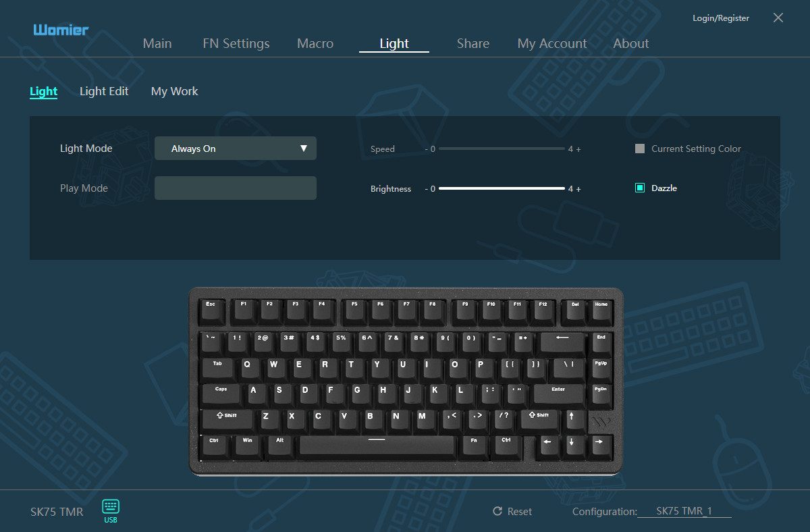The image size is (810, 532).
Task: Click the Womier logo
Action: (61, 30)
